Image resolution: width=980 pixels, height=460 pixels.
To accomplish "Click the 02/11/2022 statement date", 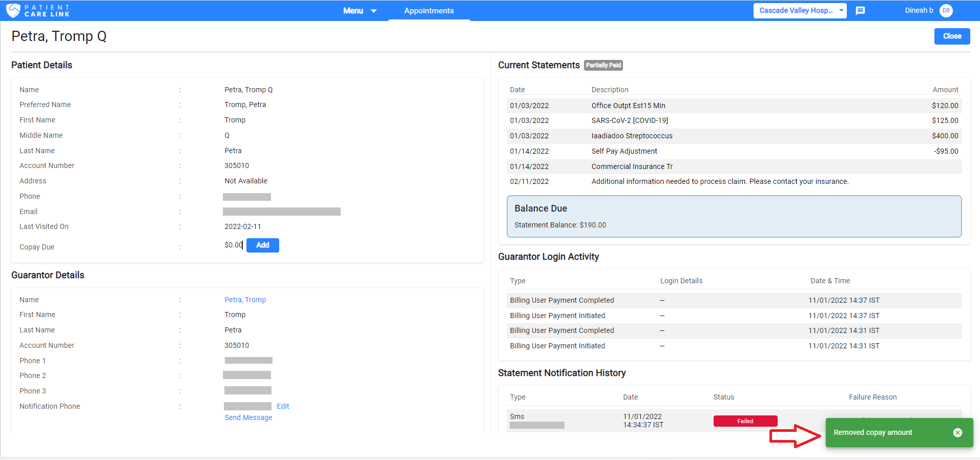I will point(529,181).
